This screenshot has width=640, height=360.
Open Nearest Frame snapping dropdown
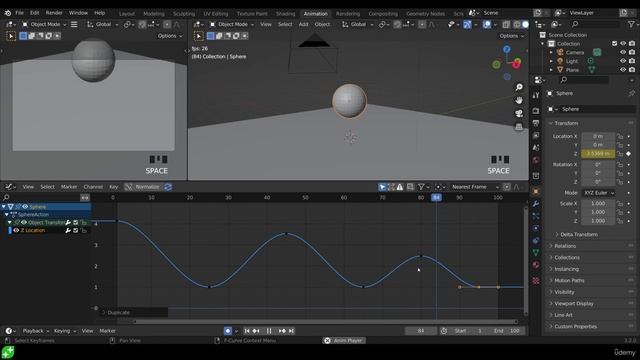[475, 187]
